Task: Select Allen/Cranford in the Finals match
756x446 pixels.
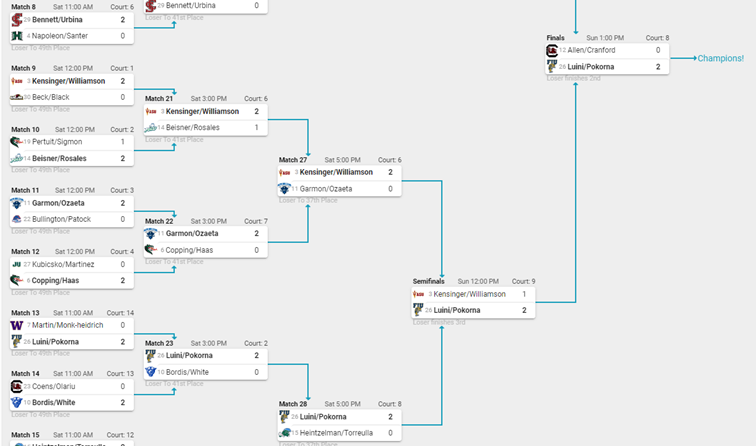Action: 591,50
